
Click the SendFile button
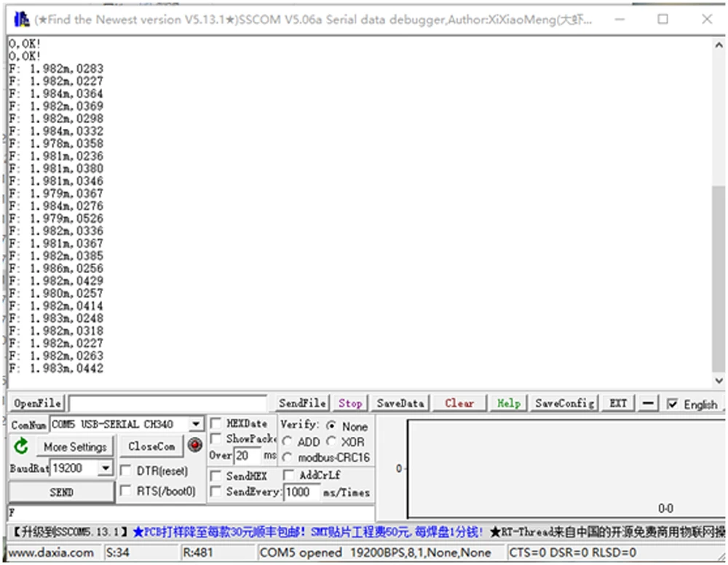(303, 403)
